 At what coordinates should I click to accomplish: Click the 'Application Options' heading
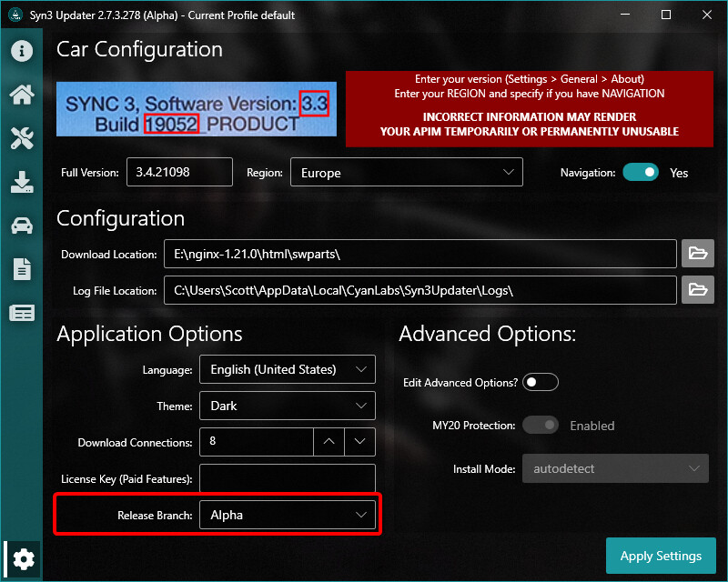(149, 334)
